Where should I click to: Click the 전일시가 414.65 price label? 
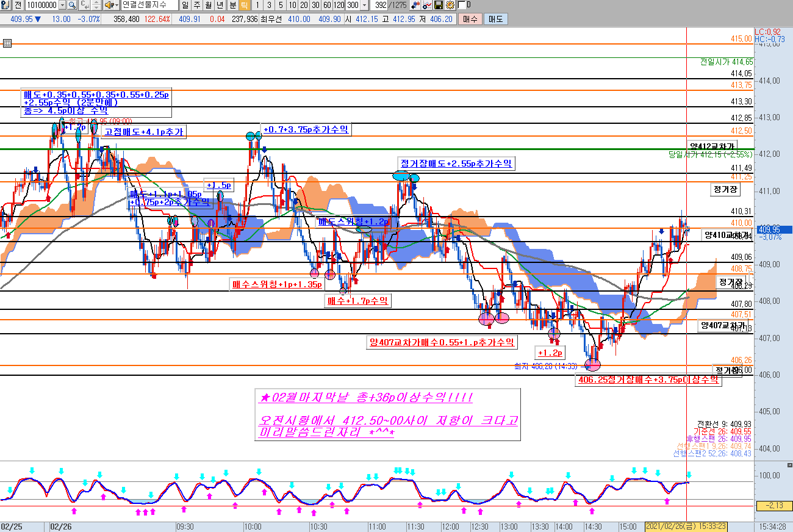727,62
